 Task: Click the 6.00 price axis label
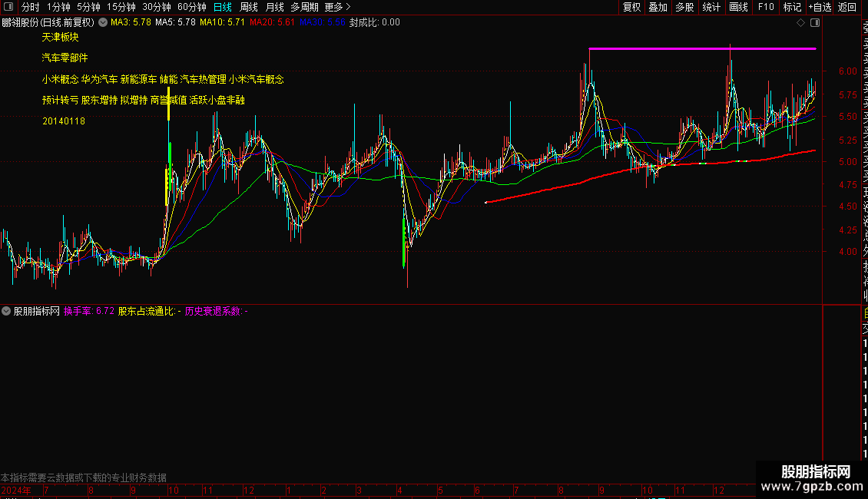click(x=847, y=71)
